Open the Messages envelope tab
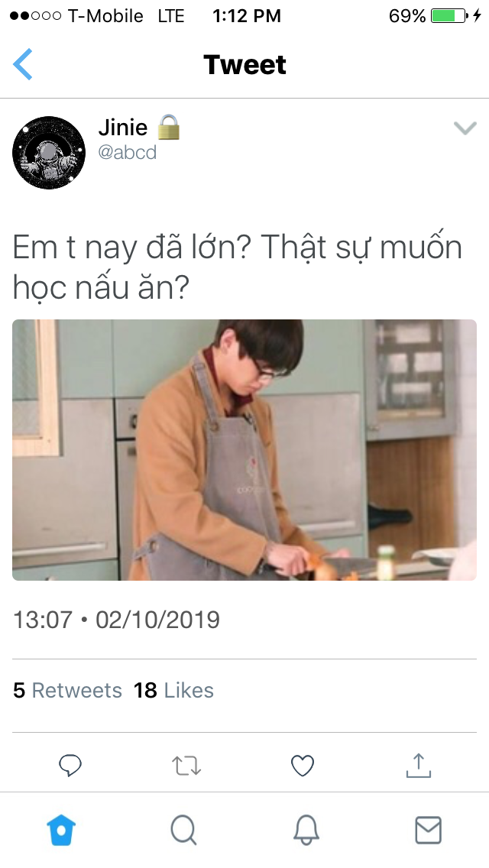Image resolution: width=489 pixels, height=868 pixels. click(x=428, y=831)
